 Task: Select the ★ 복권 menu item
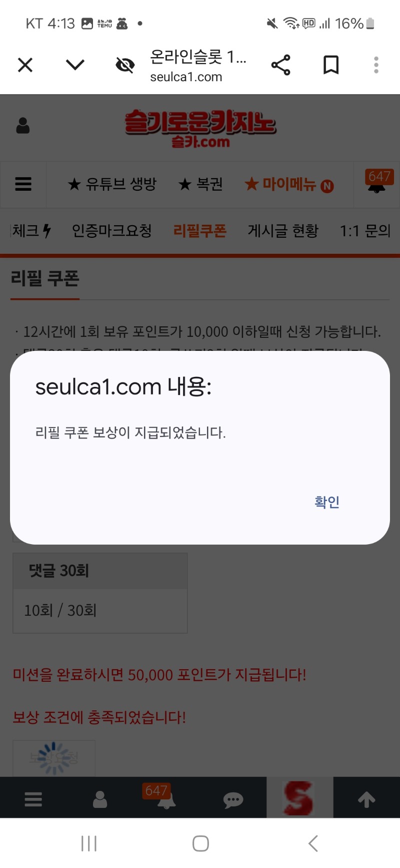point(200,184)
